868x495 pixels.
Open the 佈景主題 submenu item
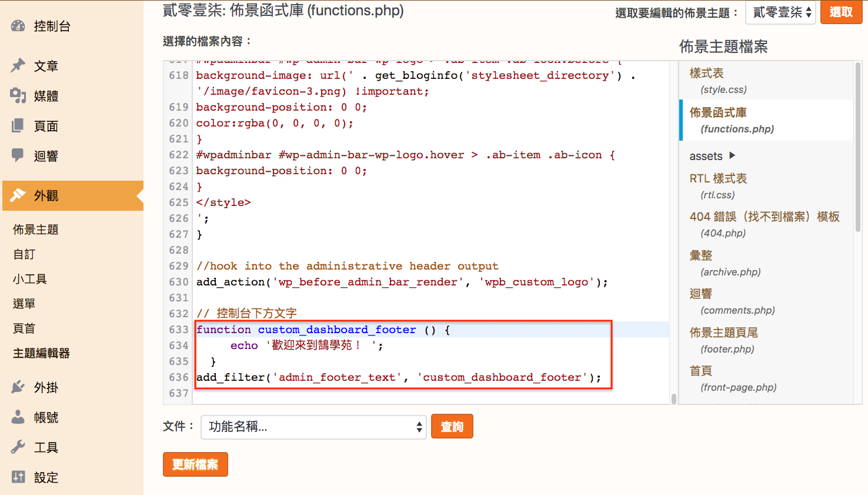[x=36, y=230]
